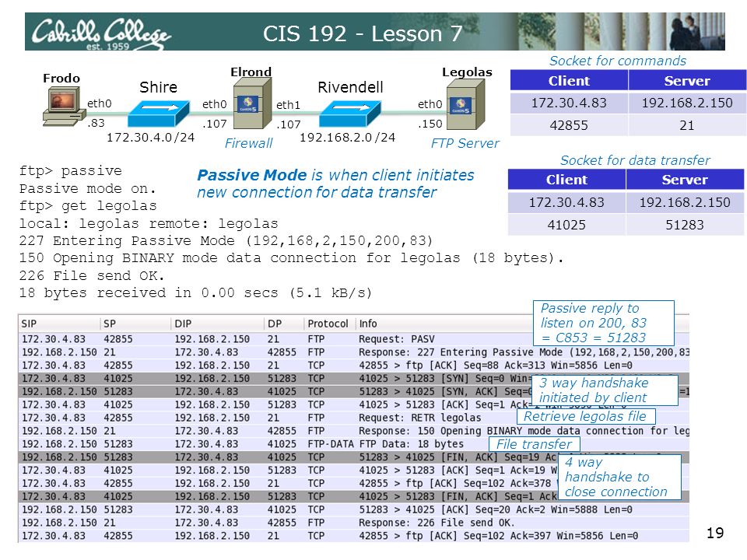
Task: Select the '227 Entering Passive Mode' response packet row
Action: [353, 352]
